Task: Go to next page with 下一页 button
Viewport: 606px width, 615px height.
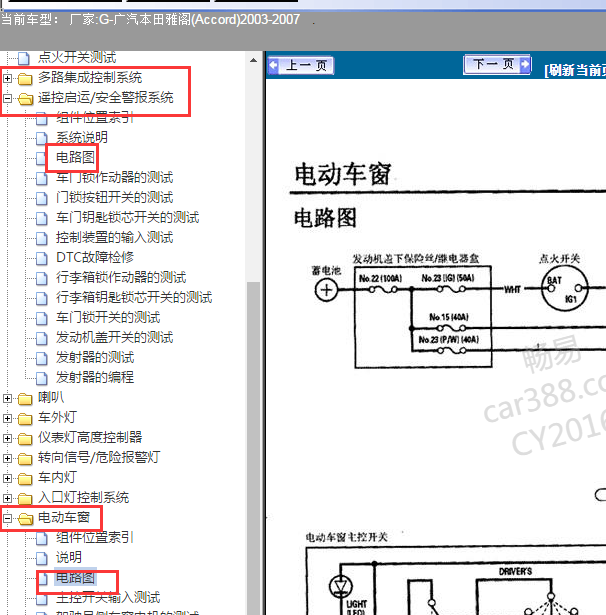Action: [x=497, y=64]
